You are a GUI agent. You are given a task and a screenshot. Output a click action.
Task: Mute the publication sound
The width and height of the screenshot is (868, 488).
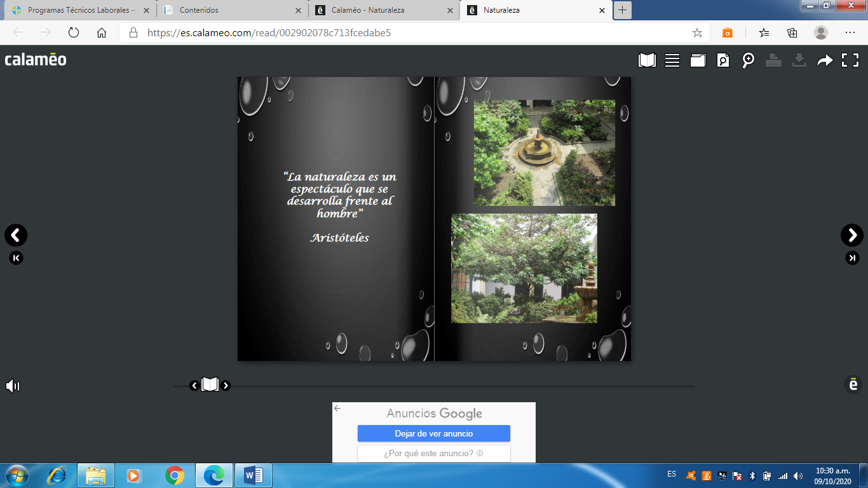click(13, 386)
